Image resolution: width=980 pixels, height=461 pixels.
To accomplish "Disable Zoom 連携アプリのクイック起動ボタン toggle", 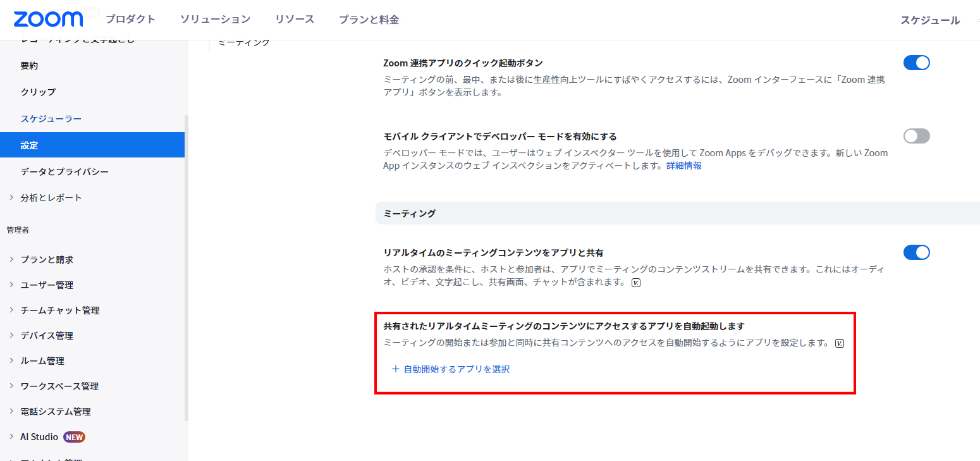I will click(x=916, y=63).
